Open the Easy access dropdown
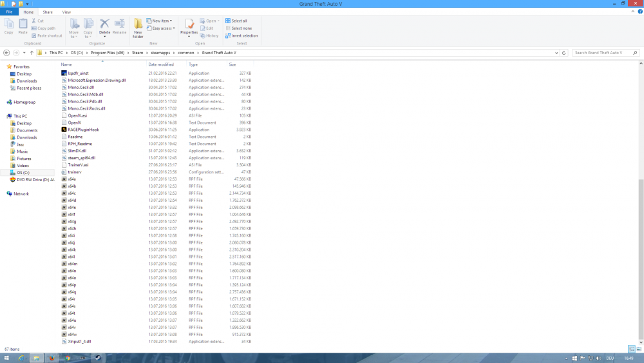Screen dimensions: 644x363 [x=160, y=28]
